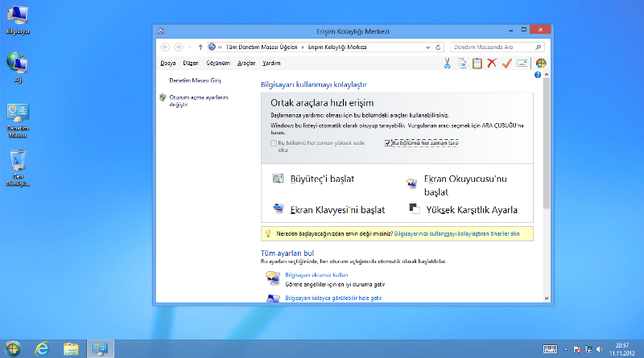Open Geri Dönüşüm recycle bin icon

pyautogui.click(x=18, y=168)
